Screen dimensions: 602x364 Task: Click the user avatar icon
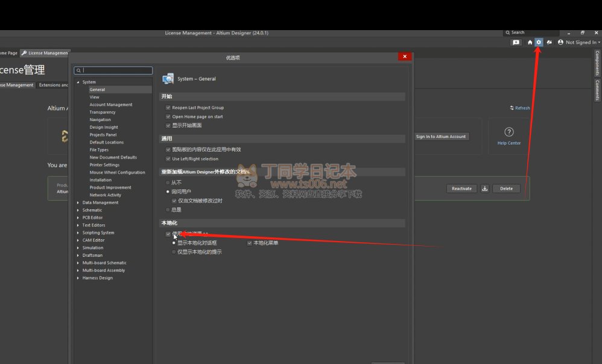pos(560,42)
